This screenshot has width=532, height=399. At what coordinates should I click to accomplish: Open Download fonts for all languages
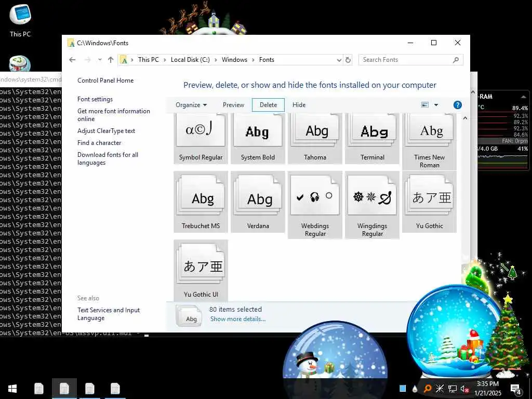pos(108,158)
